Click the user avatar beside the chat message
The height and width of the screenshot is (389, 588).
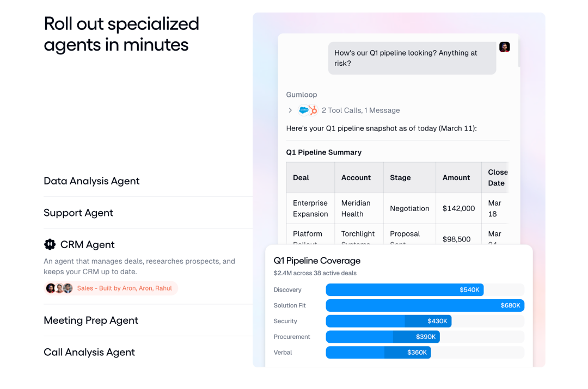(x=505, y=47)
